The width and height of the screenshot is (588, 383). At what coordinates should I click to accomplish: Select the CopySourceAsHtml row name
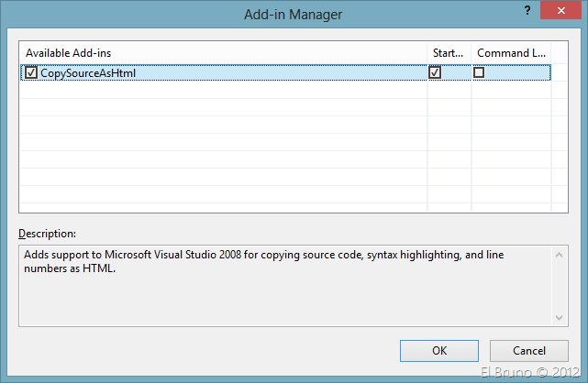tap(88, 73)
